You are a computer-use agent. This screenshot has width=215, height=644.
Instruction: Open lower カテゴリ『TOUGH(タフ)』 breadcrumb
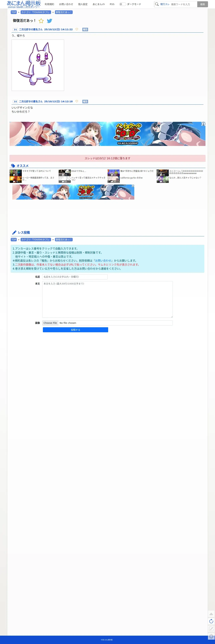[x=36, y=240]
